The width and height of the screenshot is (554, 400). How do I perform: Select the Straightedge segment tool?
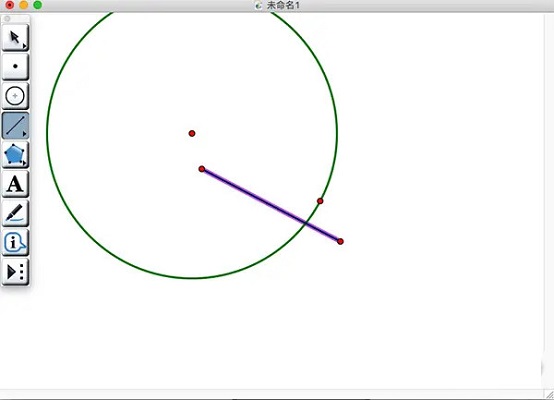15,125
